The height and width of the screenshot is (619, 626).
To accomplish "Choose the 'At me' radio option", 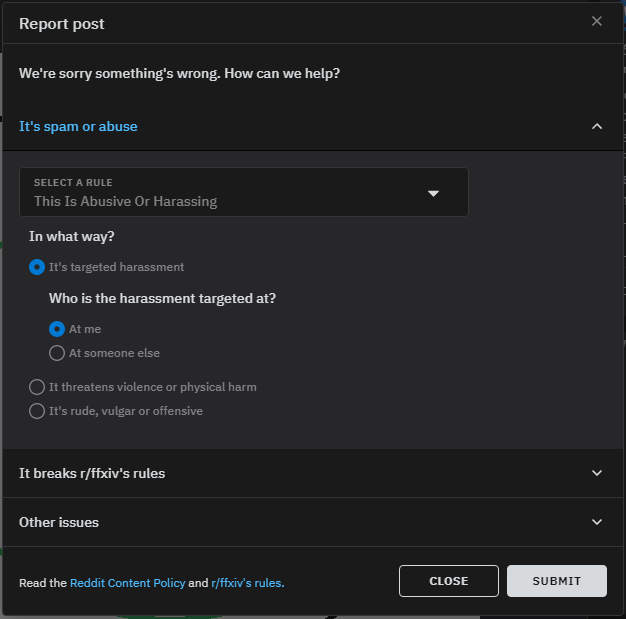I will click(x=57, y=329).
